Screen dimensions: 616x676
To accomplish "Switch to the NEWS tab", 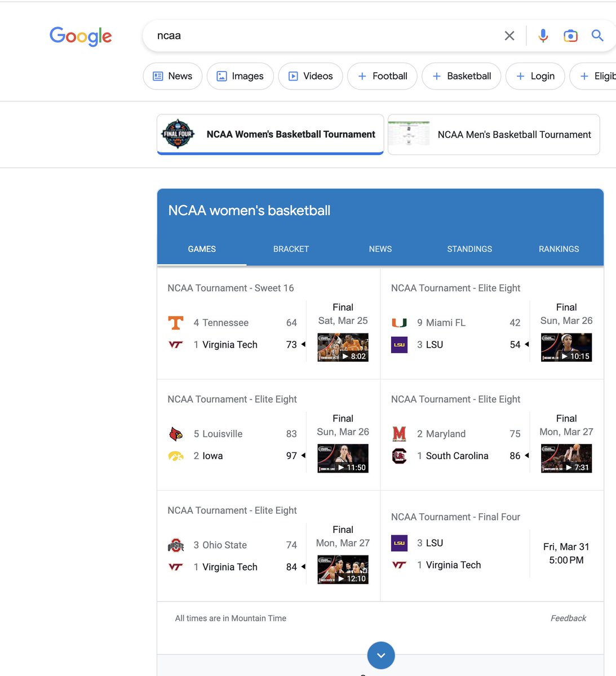I will point(380,249).
